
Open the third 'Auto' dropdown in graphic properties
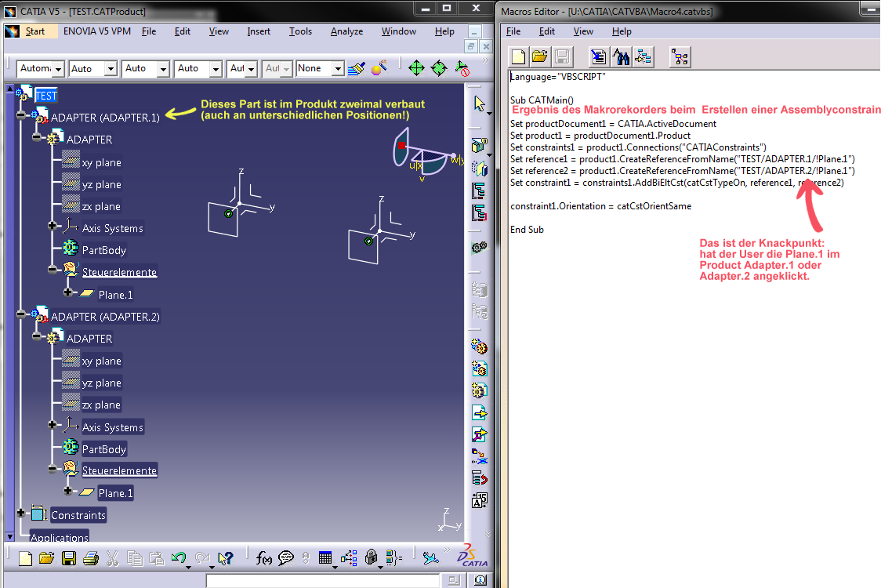[x=163, y=69]
